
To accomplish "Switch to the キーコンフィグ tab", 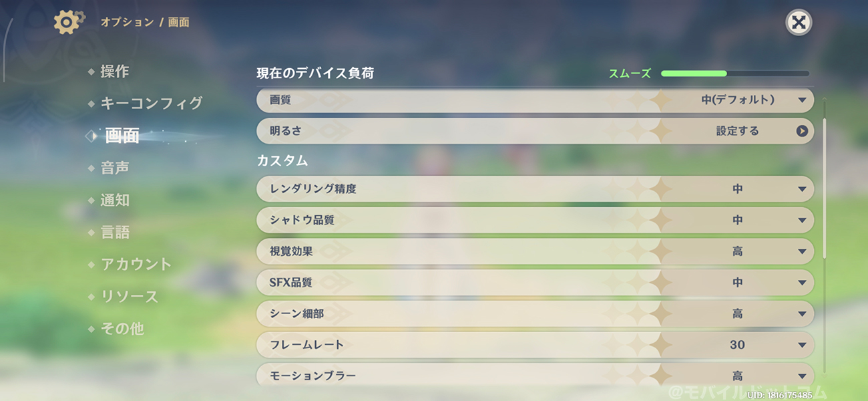I will (x=151, y=104).
